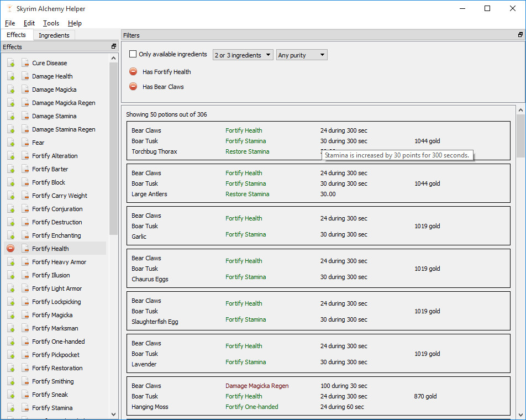This screenshot has width=526, height=420.
Task: Add Damage Health as required effect
Action: point(10,76)
